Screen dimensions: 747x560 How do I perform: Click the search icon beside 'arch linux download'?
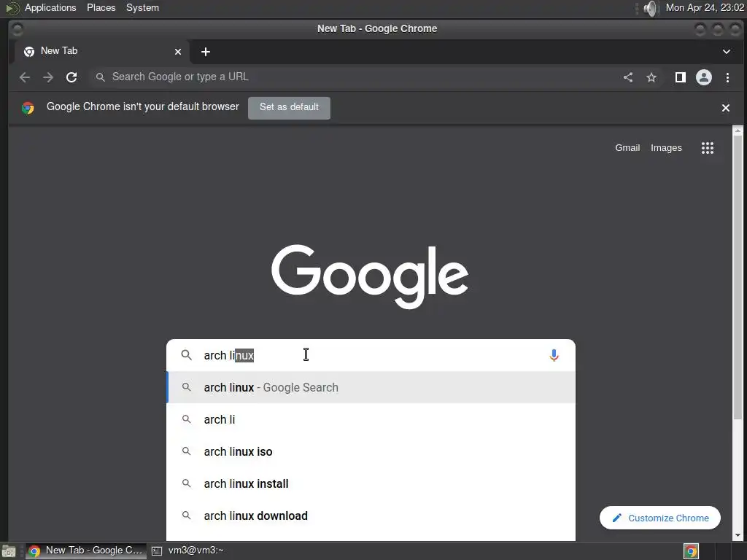186,516
